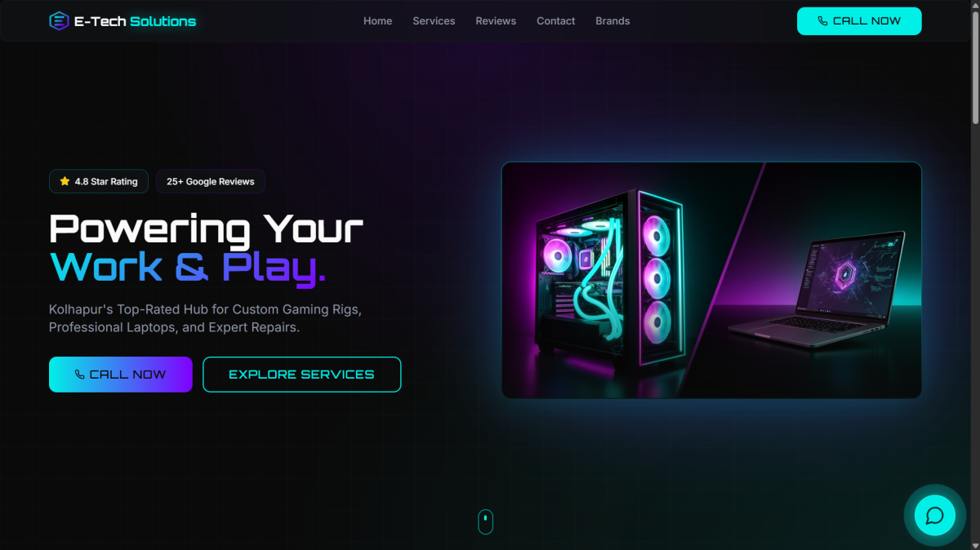Viewport: 980px width, 550px height.
Task: Open the Brands nav item
Action: 612,21
